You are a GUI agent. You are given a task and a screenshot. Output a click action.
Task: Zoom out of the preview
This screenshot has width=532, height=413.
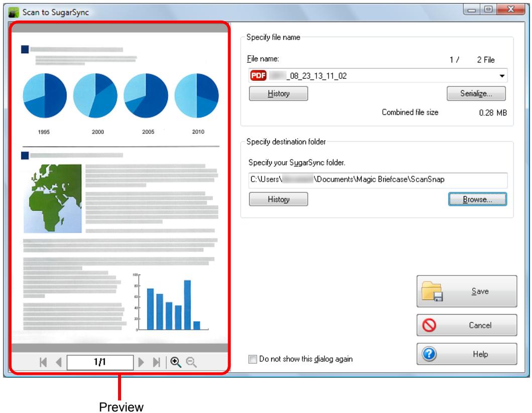point(191,362)
